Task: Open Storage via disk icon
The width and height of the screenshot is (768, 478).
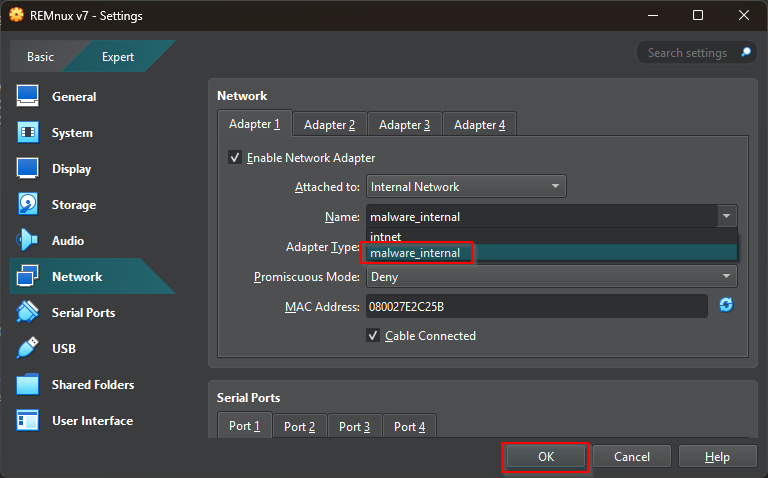Action: click(x=27, y=204)
